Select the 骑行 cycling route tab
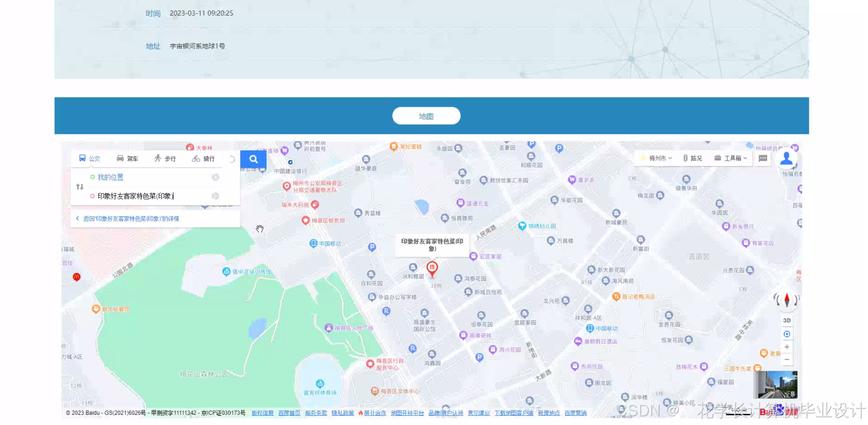 [203, 159]
